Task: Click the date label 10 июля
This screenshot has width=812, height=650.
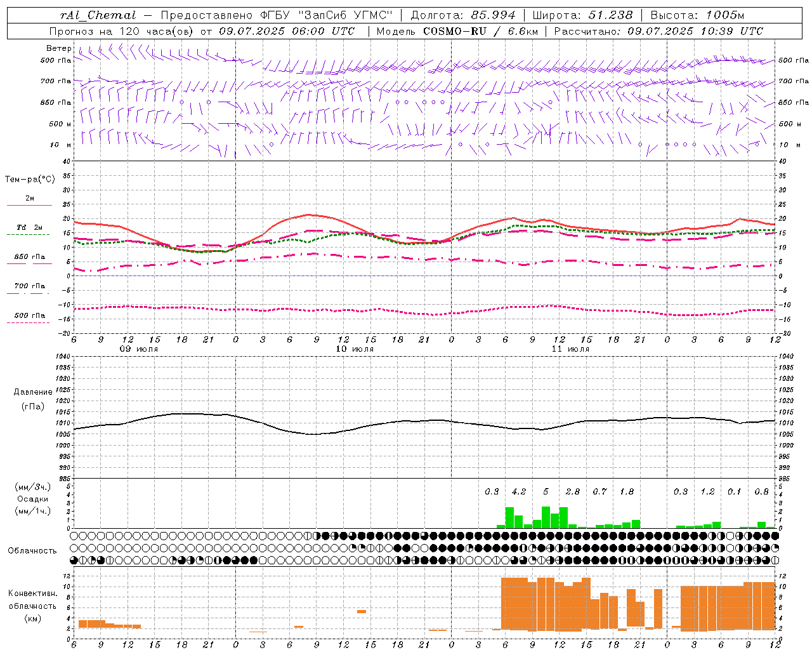Action: (355, 349)
